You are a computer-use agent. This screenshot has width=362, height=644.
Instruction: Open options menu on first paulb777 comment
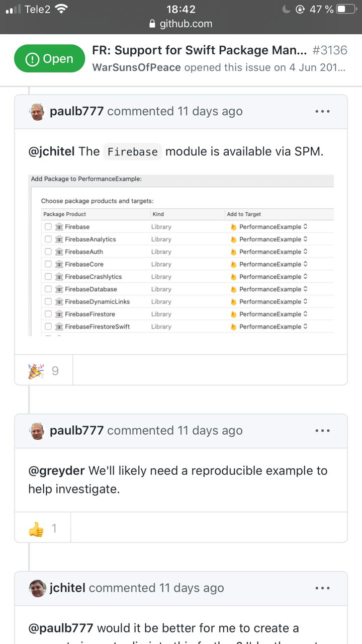pyautogui.click(x=322, y=111)
